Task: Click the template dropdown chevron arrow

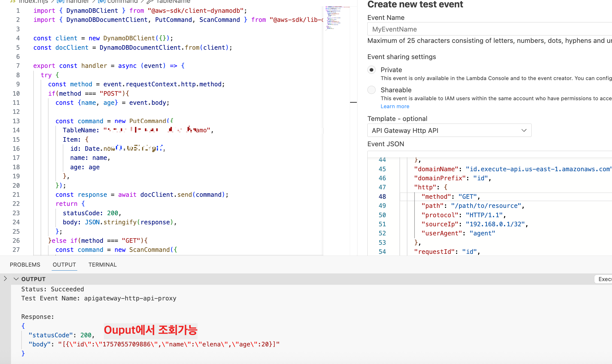Action: 524,130
